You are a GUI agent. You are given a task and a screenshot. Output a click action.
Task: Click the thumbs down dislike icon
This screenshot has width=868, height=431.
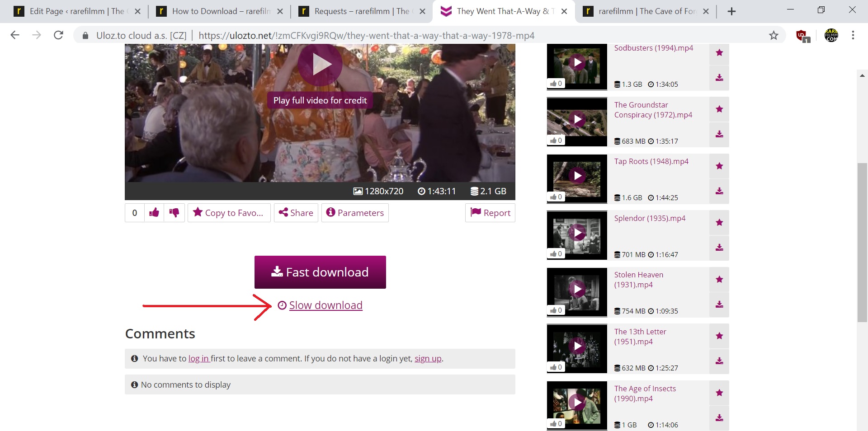point(174,213)
